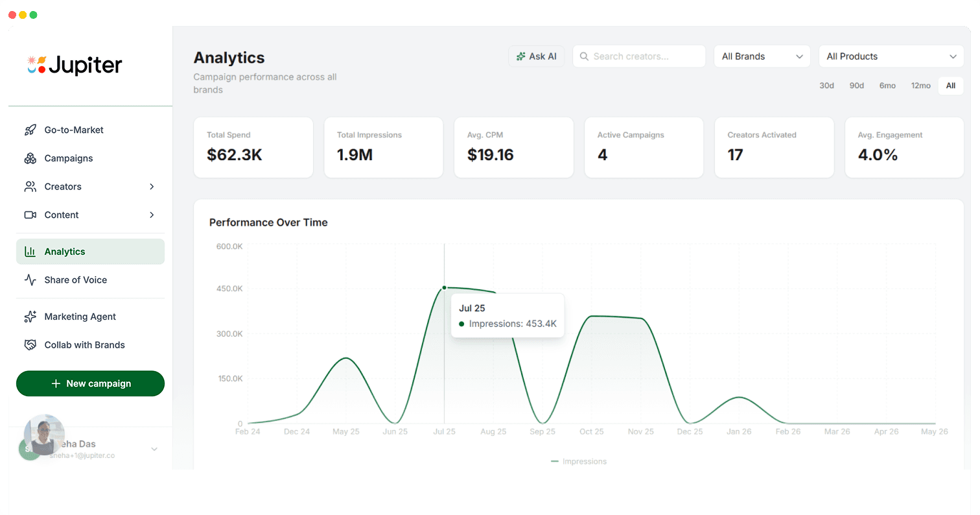Expand the All Products dropdown
Viewport: 980px width, 515px height.
pyautogui.click(x=891, y=56)
